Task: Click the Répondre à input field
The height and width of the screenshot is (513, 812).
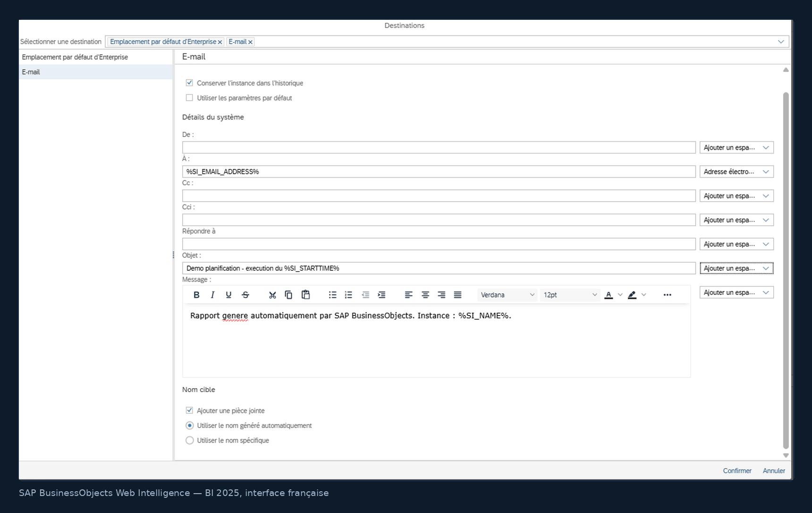Action: point(439,244)
